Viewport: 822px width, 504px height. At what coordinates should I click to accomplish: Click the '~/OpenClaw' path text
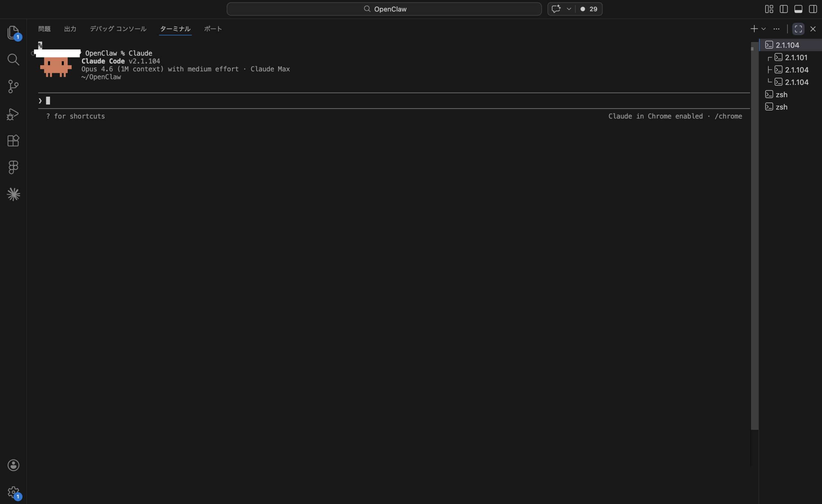click(x=101, y=77)
